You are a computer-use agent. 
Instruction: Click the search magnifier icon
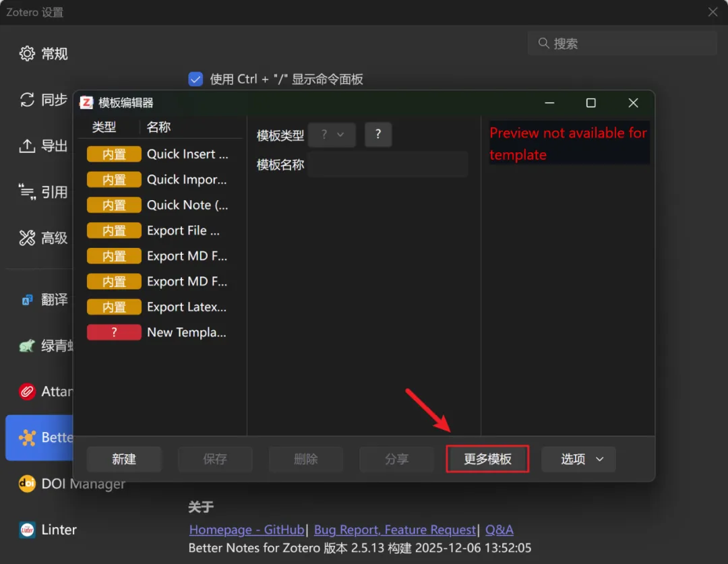pos(543,43)
